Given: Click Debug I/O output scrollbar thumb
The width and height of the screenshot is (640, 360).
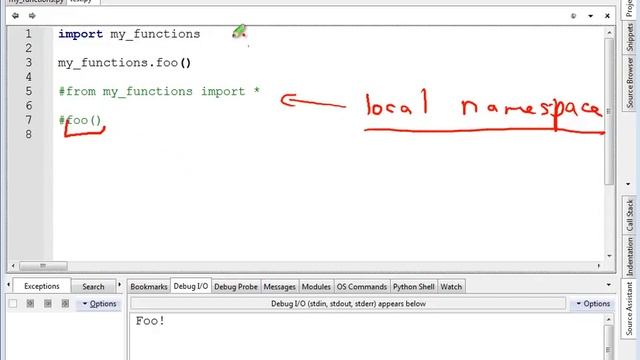Looking at the screenshot, I should coord(609,343).
